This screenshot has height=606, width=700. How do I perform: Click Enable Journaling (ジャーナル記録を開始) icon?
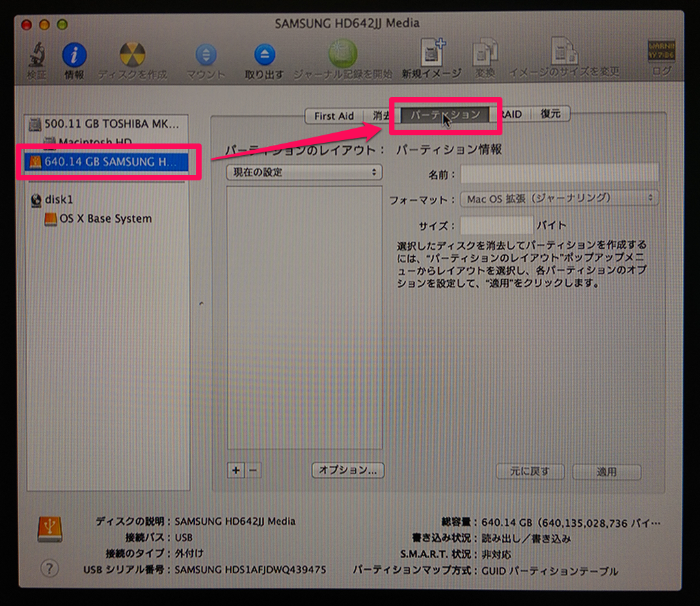[343, 54]
